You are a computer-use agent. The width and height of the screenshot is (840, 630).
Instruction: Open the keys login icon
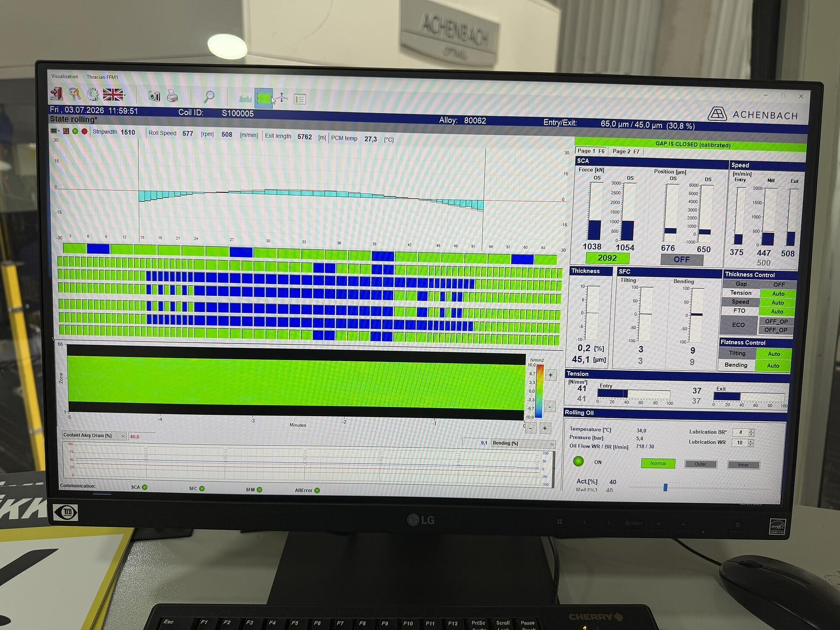coord(75,94)
